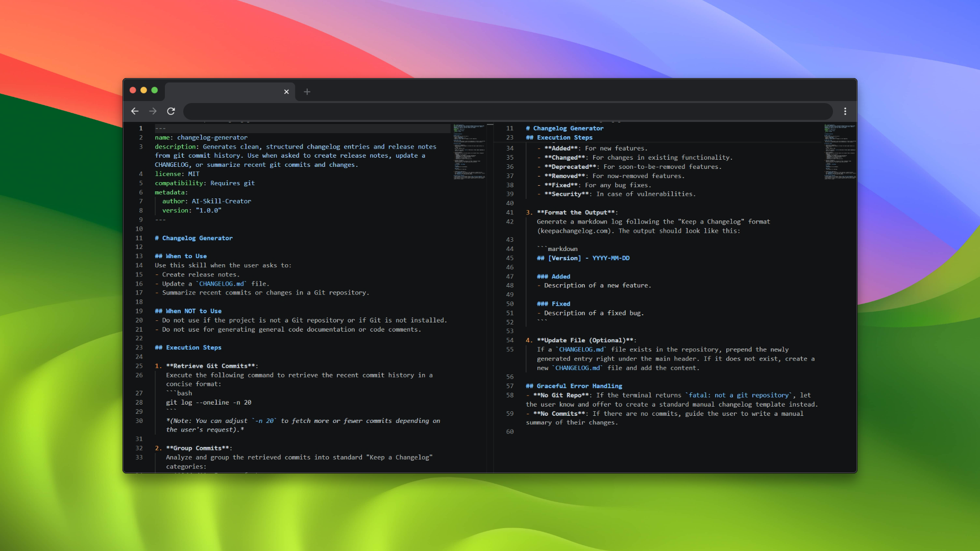
Task: Click the yellow minimize window button
Action: click(x=143, y=90)
